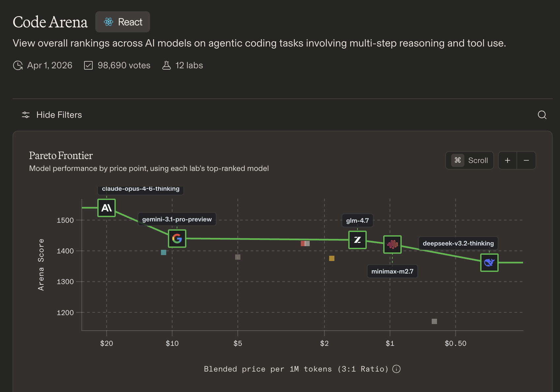Viewport: 560px width, 392px height.
Task: Click the deepseek-v3.2-thinking whale marker
Action: [x=489, y=263]
